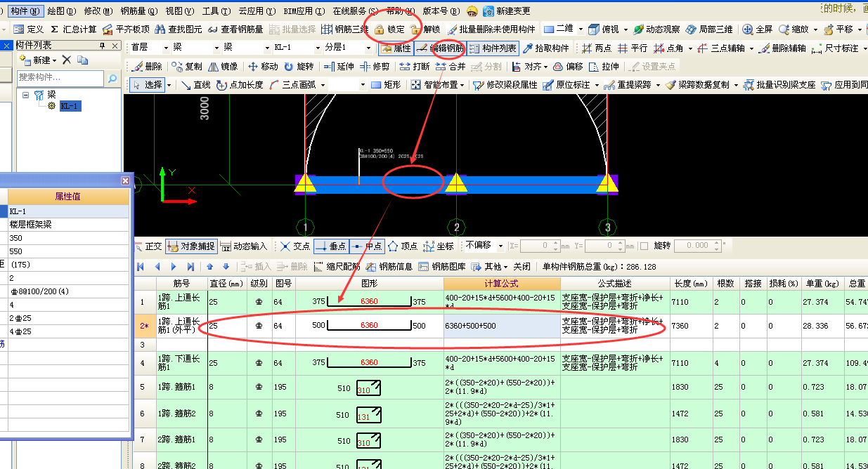Click 移动 move tool
Image resolution: width=868 pixels, height=469 pixels.
(263, 67)
